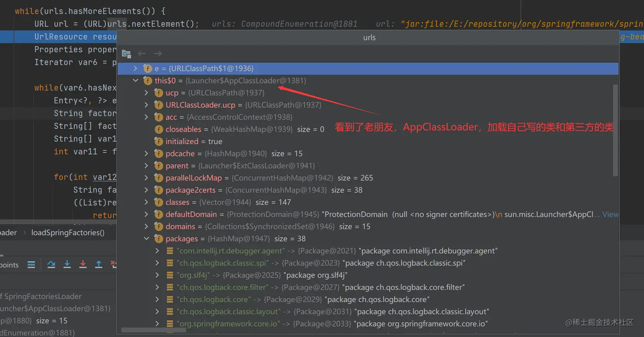The width and height of the screenshot is (644, 337).
Task: Click the red Force Step Into icon
Action: point(83,264)
